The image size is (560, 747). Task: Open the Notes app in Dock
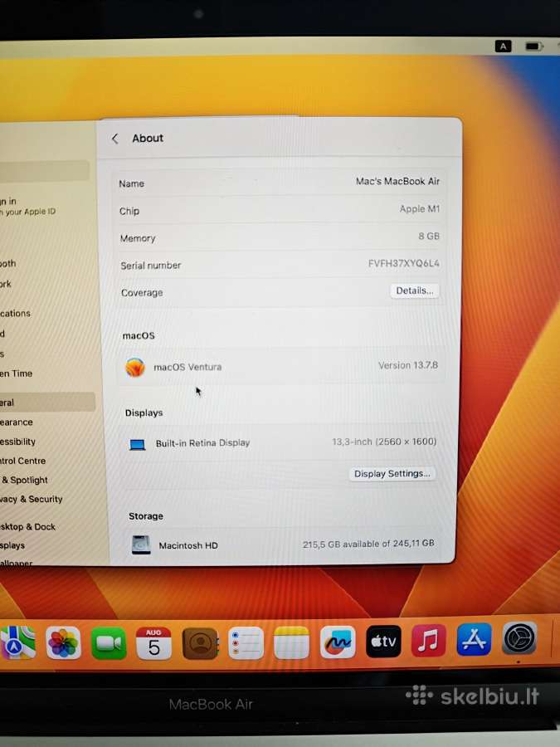click(291, 642)
